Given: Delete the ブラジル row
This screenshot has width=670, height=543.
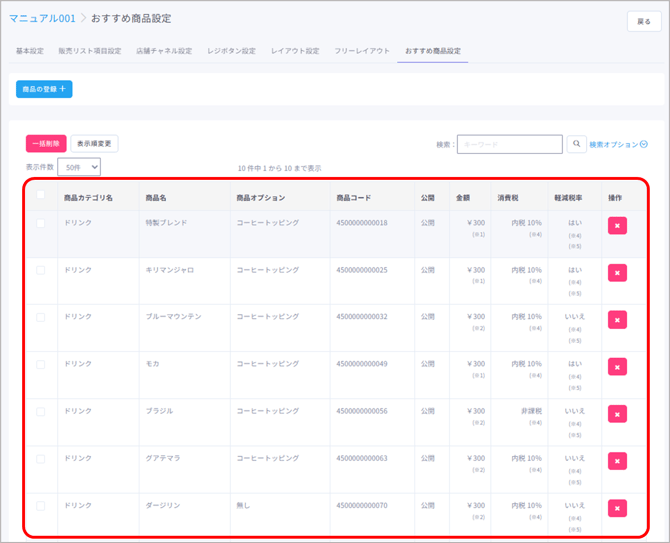Looking at the screenshot, I should click(617, 414).
